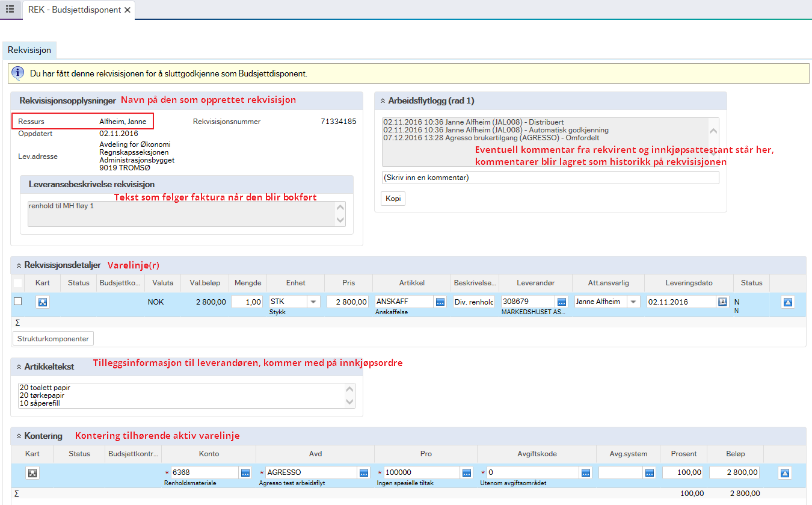Open the calendar icon for Leveringsdato
Screen dimensions: 812x505
[722, 302]
